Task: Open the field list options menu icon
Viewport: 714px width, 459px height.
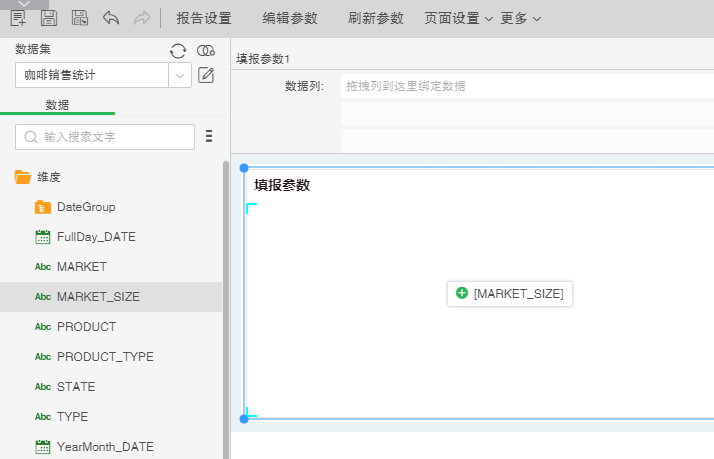Action: click(x=209, y=136)
